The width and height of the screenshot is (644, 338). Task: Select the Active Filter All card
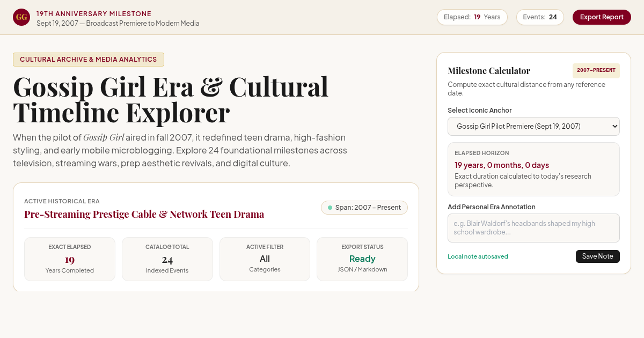pyautogui.click(x=265, y=259)
